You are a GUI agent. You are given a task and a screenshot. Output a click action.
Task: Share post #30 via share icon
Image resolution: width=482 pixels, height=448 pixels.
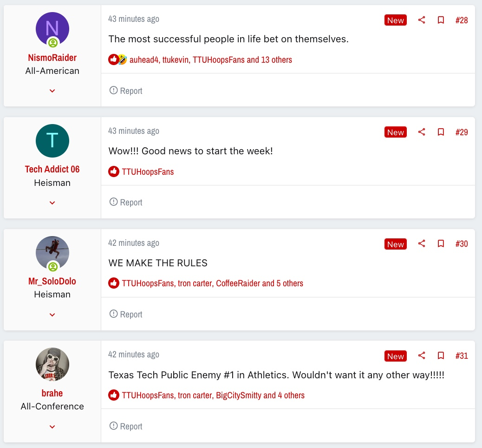pos(422,244)
